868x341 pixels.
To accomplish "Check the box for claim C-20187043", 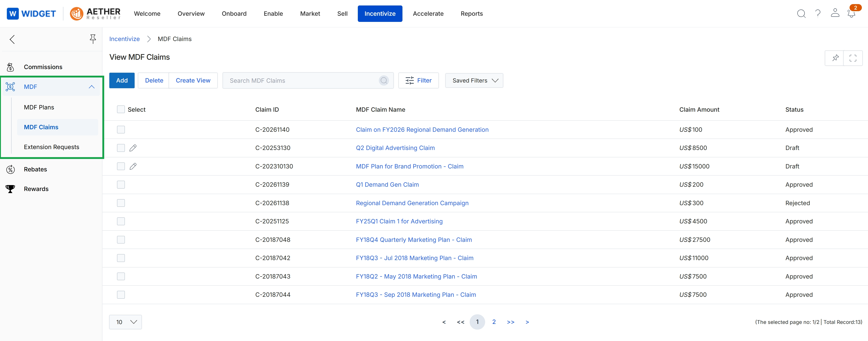I will [121, 276].
